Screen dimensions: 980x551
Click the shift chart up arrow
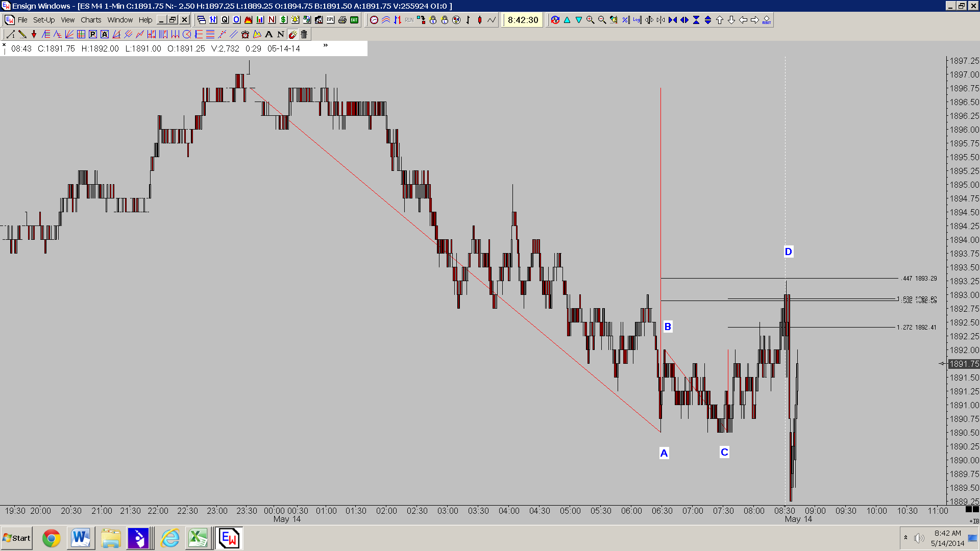[719, 20]
